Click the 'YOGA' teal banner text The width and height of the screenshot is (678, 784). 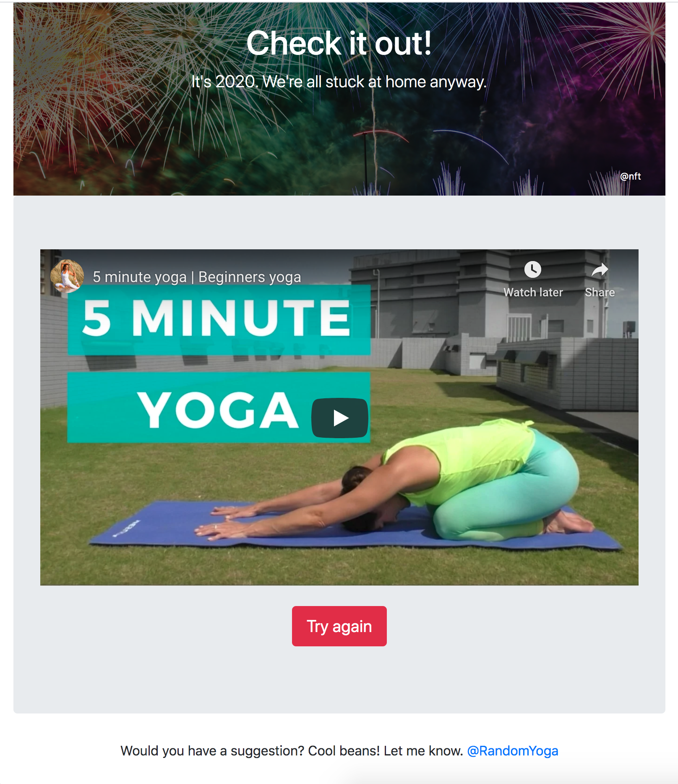(x=218, y=410)
